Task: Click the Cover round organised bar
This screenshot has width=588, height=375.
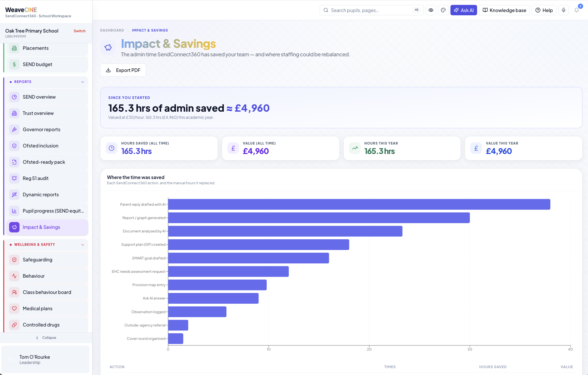Action: [x=176, y=339]
